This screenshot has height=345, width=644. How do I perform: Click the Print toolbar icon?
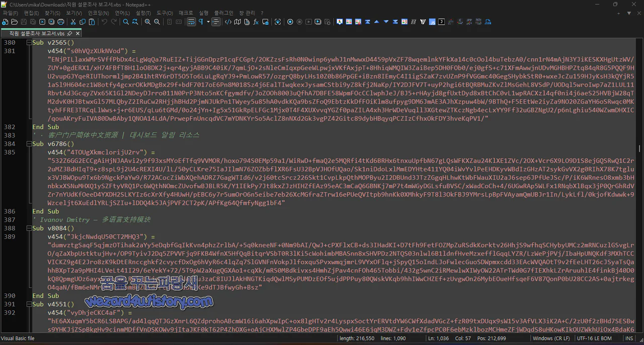[x=61, y=22]
